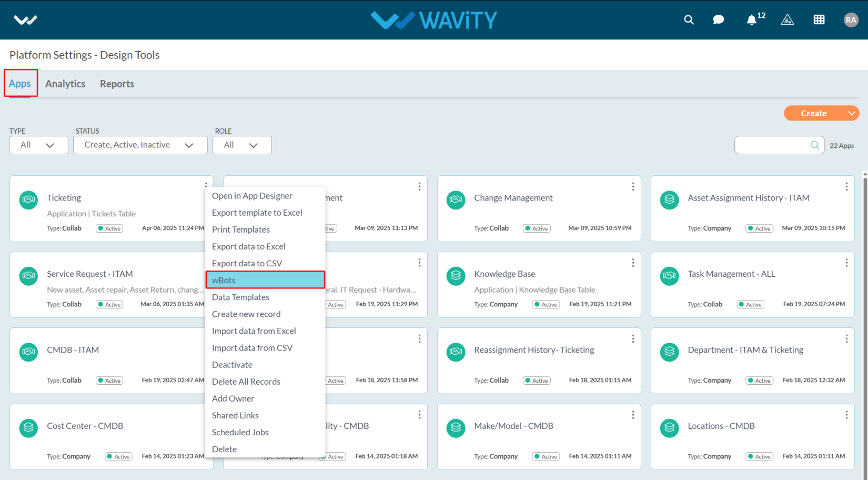The height and width of the screenshot is (480, 868).
Task: Click the Asset Assignment History - ITAM icon
Action: pyautogui.click(x=670, y=200)
